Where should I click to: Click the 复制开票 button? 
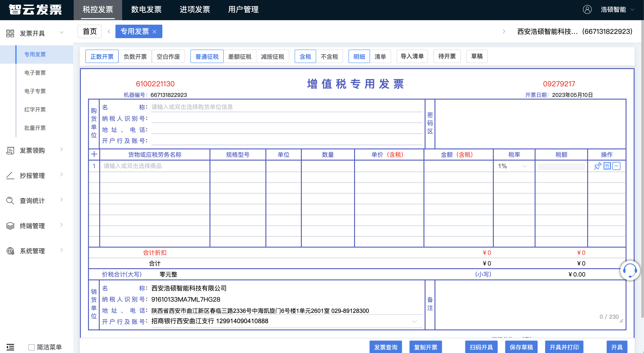tap(426, 347)
